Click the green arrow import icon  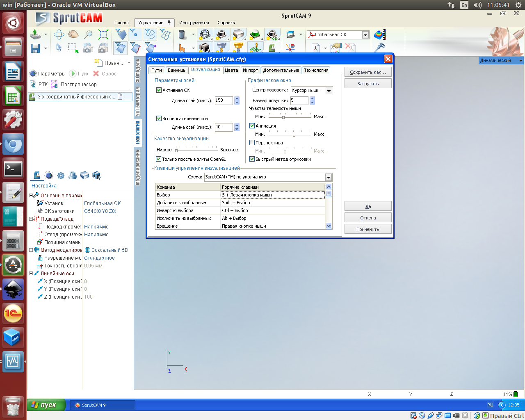pyautogui.click(x=35, y=34)
